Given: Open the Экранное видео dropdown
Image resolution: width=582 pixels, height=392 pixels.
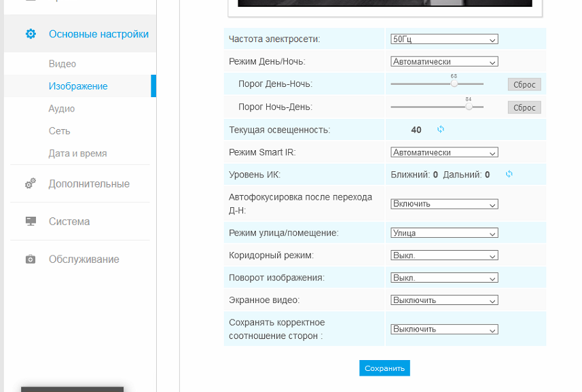Looking at the screenshot, I should coord(444,300).
